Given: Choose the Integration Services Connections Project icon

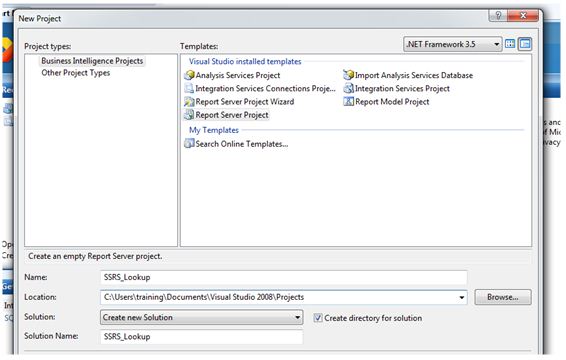Looking at the screenshot, I should (189, 88).
